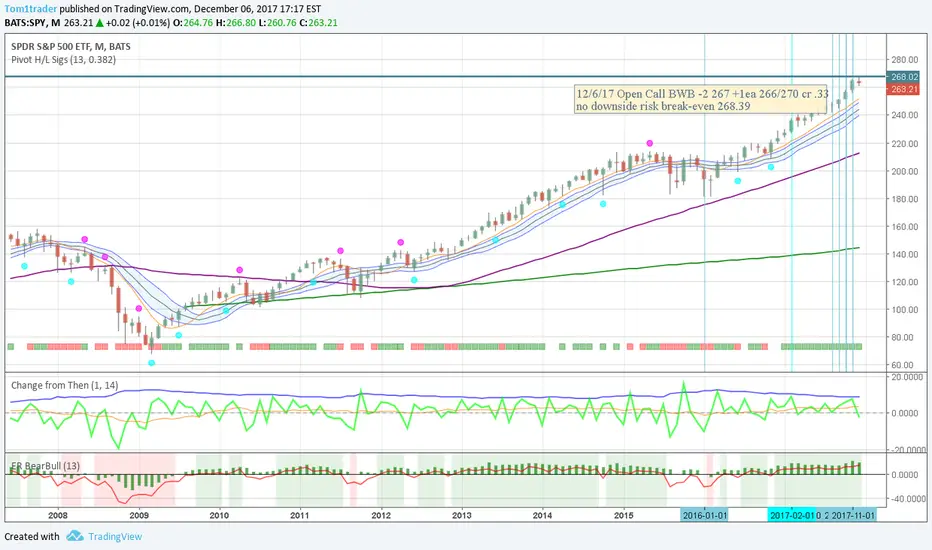Click the 2016-01-01 date marker
The width and height of the screenshot is (932, 550).
point(704,515)
